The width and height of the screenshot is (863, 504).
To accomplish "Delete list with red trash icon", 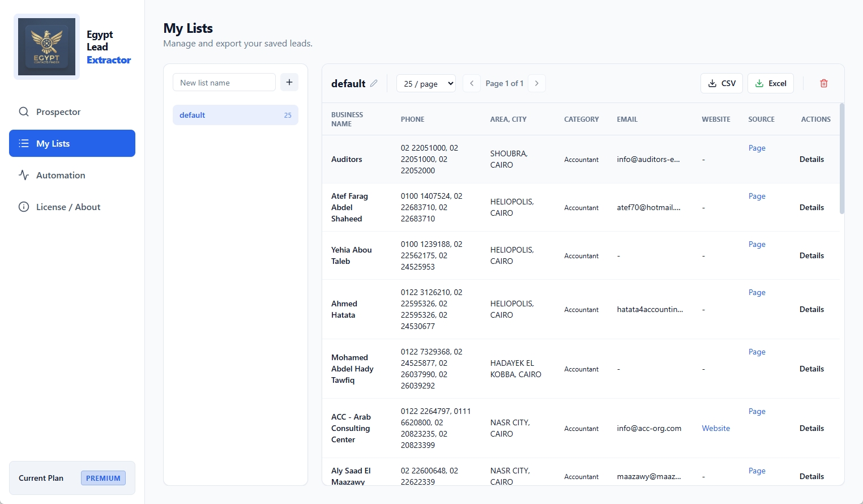I will click(823, 83).
